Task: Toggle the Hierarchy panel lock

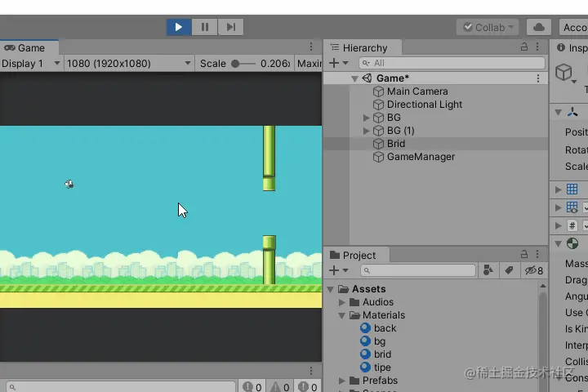Action: [x=524, y=47]
